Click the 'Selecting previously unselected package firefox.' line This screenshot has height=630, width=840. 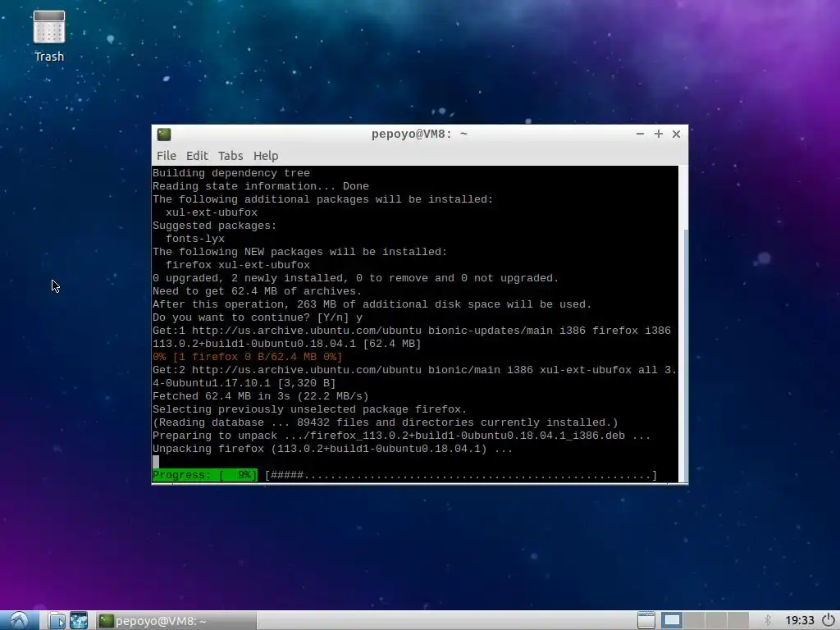(x=309, y=409)
